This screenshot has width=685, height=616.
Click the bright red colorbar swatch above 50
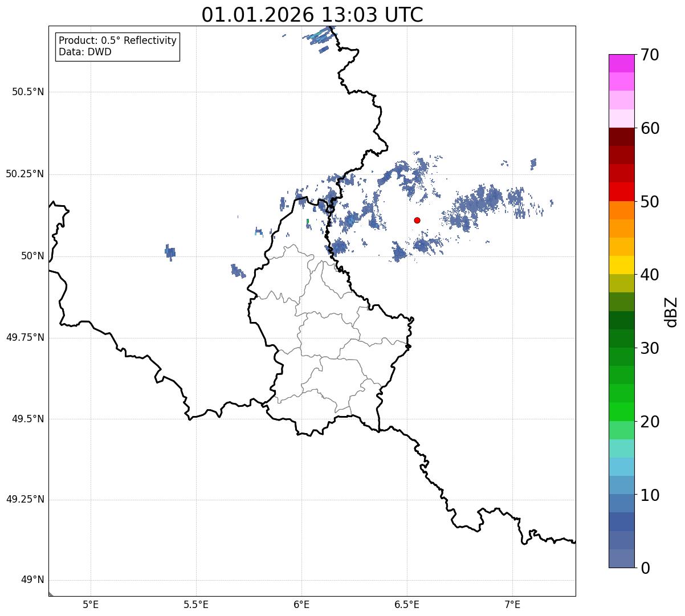point(622,192)
